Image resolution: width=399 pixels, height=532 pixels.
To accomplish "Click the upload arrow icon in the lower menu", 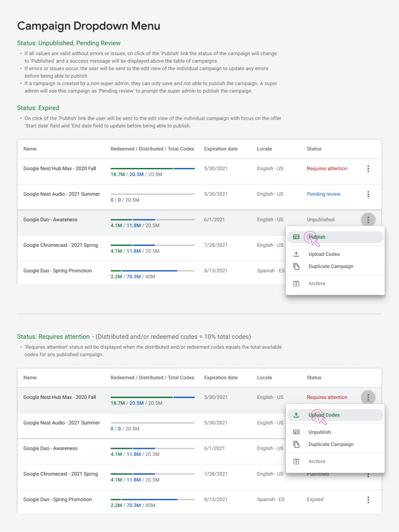I will (x=296, y=415).
